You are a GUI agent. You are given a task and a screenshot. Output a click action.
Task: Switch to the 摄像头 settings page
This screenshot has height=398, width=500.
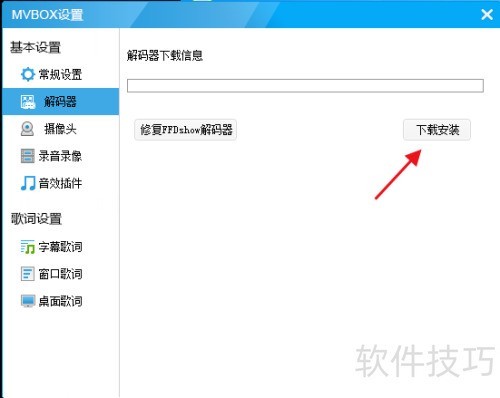pyautogui.click(x=61, y=129)
